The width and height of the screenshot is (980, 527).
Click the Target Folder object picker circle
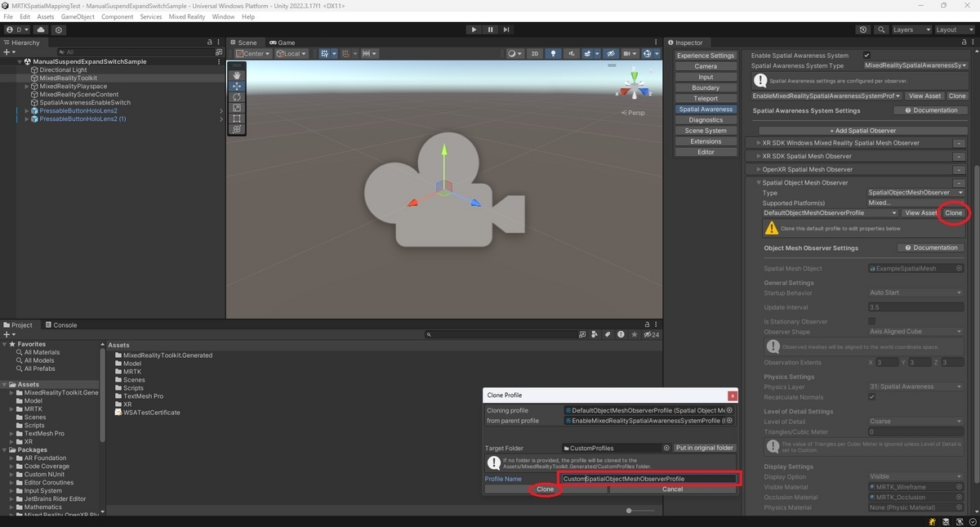[x=666, y=448]
